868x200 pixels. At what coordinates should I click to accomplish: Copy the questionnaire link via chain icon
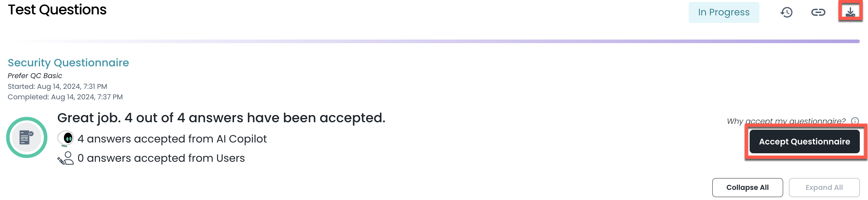click(x=818, y=12)
